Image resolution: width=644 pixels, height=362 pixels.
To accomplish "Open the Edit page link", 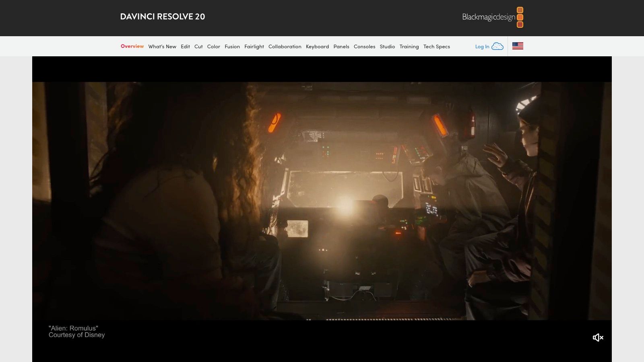I will (185, 47).
